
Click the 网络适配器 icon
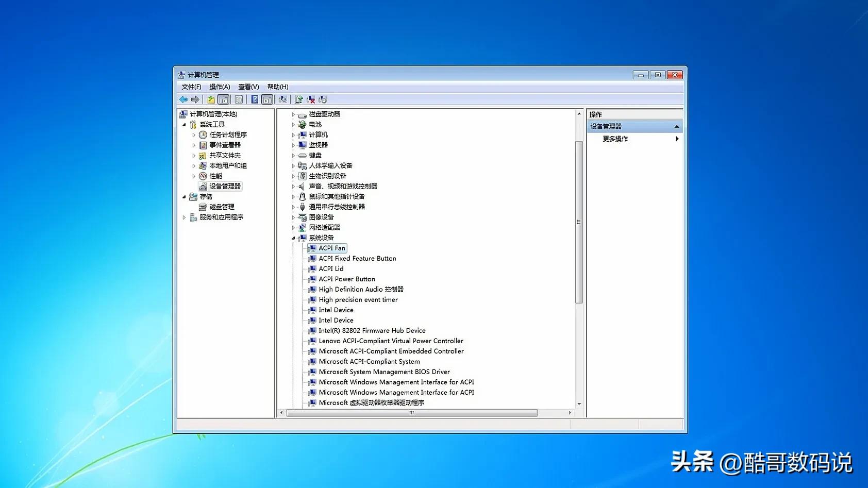pos(303,227)
